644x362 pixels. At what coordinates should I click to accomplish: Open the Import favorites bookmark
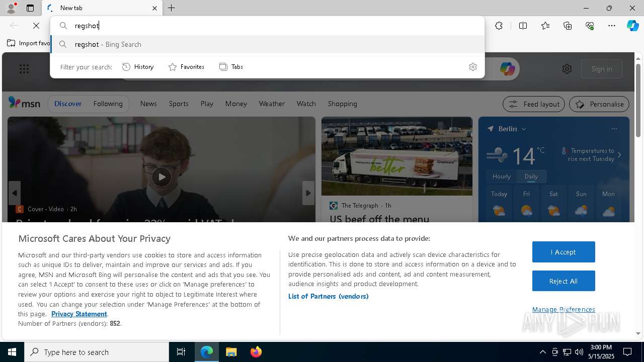click(28, 43)
